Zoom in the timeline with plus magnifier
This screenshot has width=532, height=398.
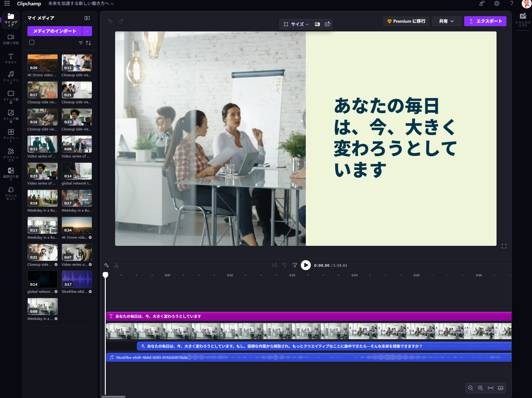click(480, 388)
